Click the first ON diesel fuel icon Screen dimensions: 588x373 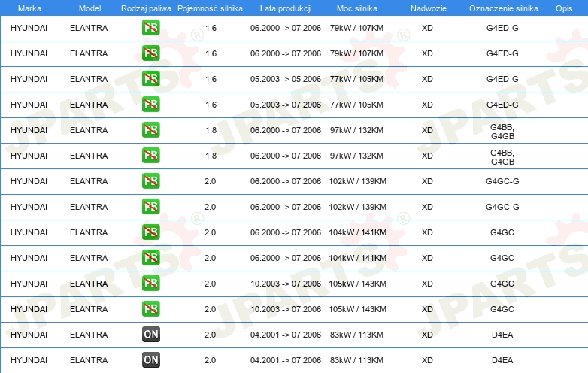(x=150, y=335)
